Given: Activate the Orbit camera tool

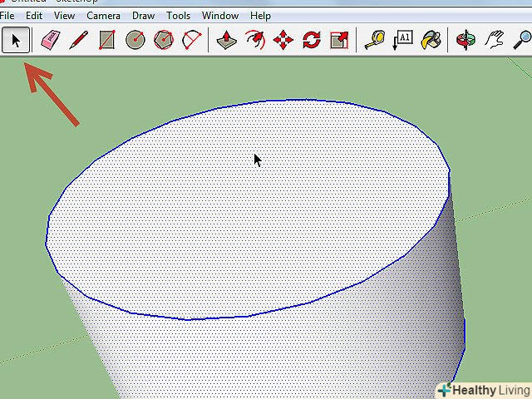Looking at the screenshot, I should (x=466, y=39).
